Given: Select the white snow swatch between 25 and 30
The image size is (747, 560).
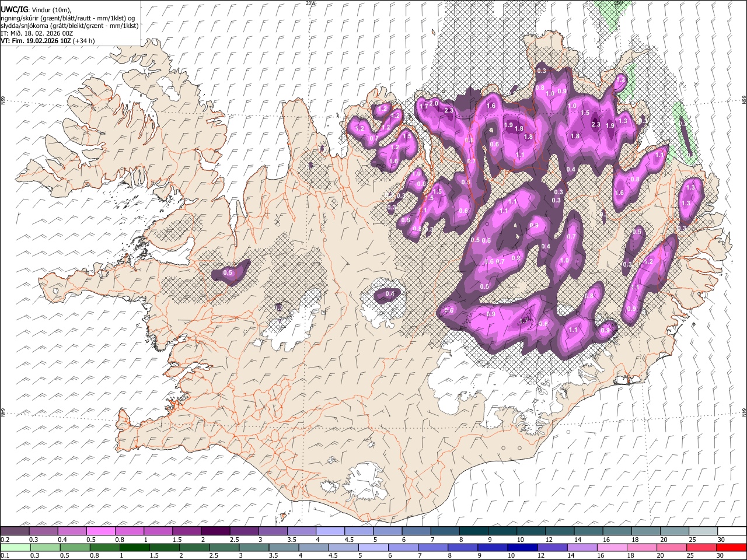Looking at the screenshot, I should tap(703, 531).
